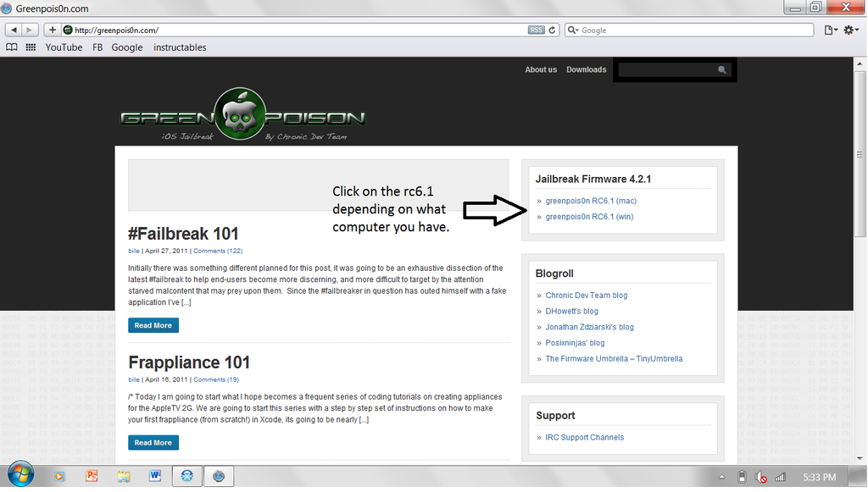Open YouTube from the bookmarks bar
Viewport: 868px width, 492px height.
point(64,47)
